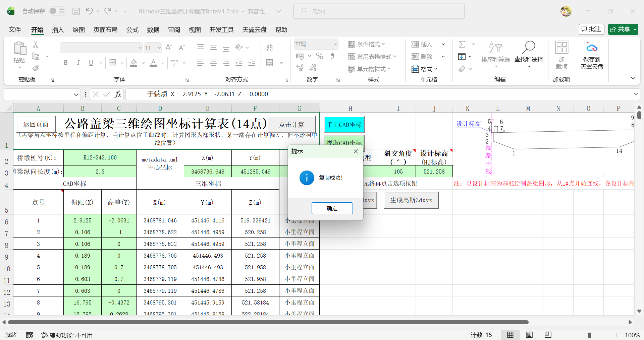Click the Save icon in title bar
Image resolution: width=644 pixels, height=340 pixels.
[76, 11]
